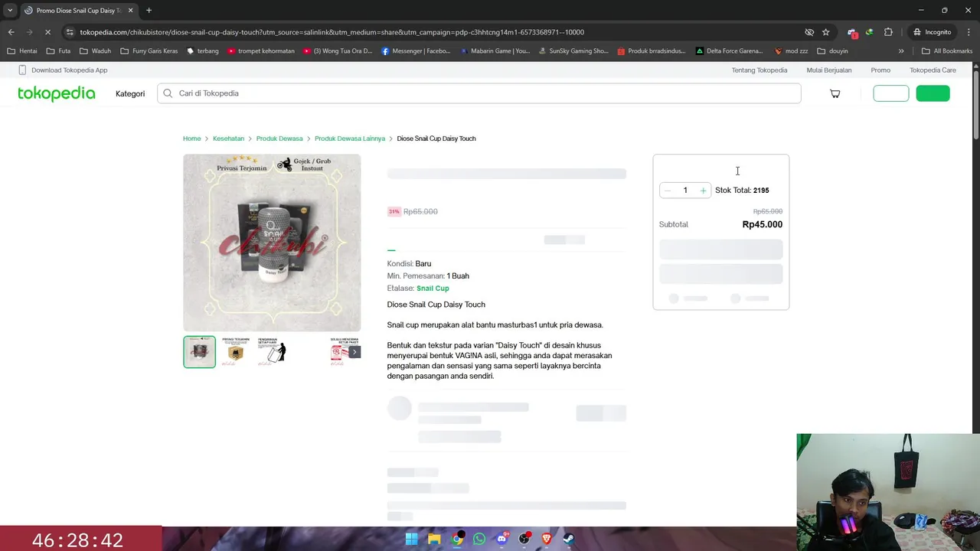The width and height of the screenshot is (980, 551).
Task: Open the Kategori menu
Action: 130,93
